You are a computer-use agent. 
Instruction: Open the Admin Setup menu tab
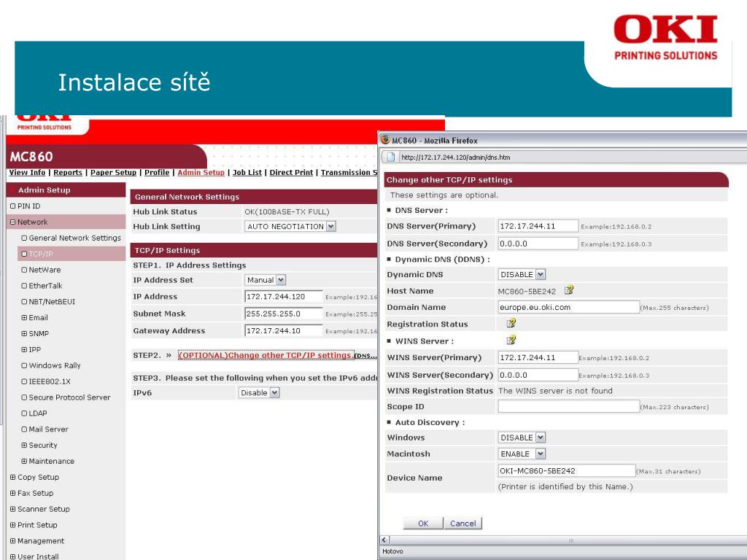201,172
